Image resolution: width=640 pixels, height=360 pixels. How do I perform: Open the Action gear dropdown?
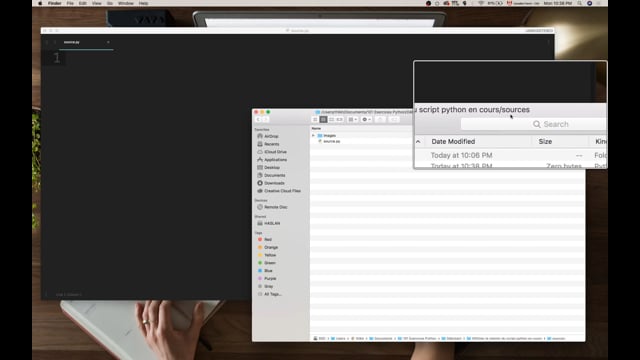click(x=367, y=119)
